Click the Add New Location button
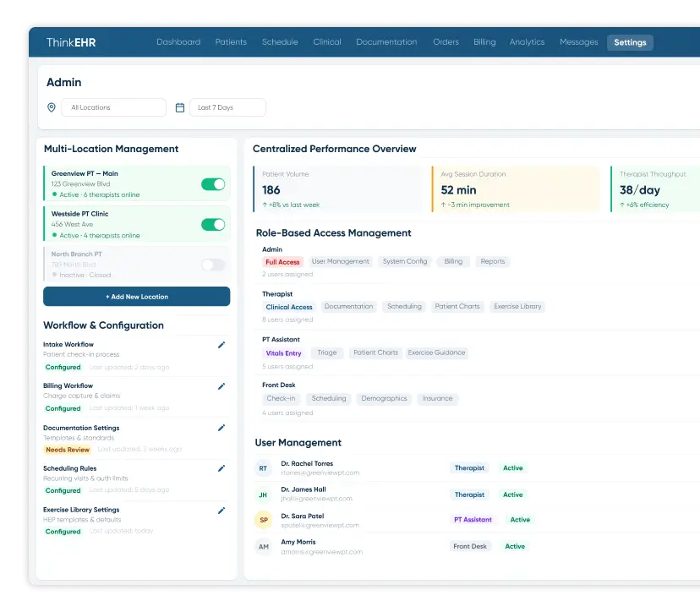The height and width of the screenshot is (612, 700). pyautogui.click(x=137, y=297)
